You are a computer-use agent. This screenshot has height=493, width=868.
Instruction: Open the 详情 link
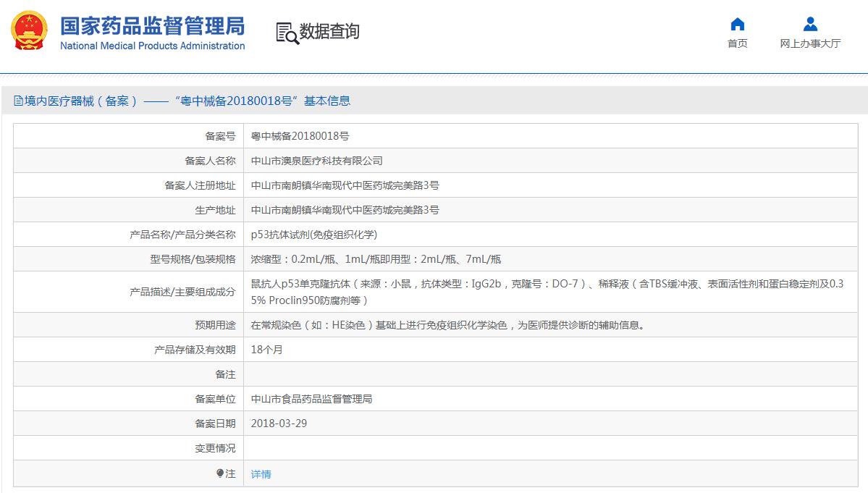(261, 474)
